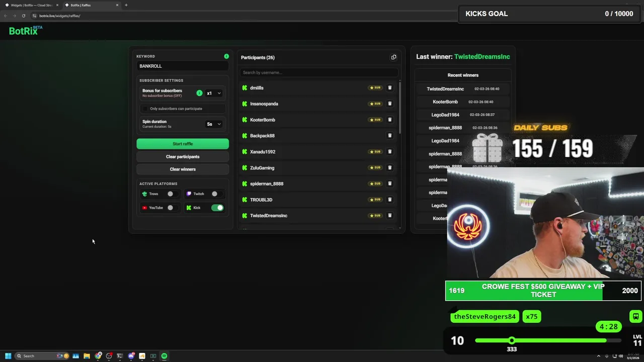
Task: Open Chrome from taskbar
Action: 98,356
